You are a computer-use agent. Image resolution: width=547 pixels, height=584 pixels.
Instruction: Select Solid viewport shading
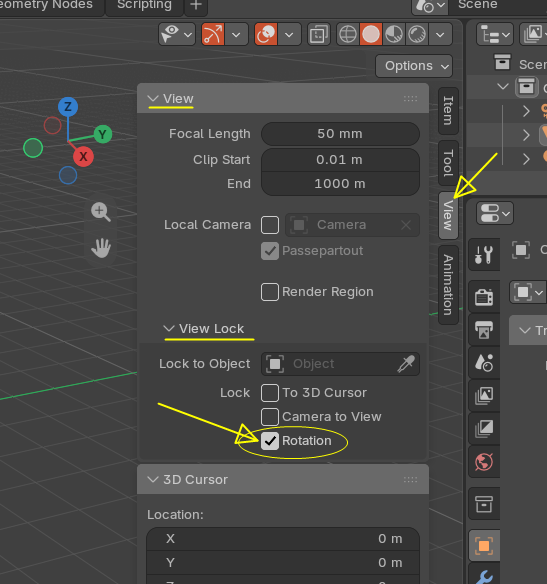(x=371, y=34)
